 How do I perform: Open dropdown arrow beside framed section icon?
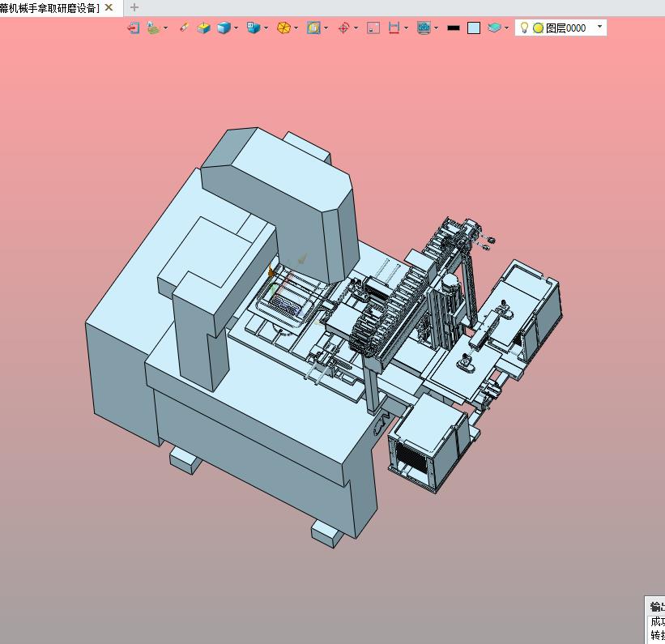[x=326, y=28]
